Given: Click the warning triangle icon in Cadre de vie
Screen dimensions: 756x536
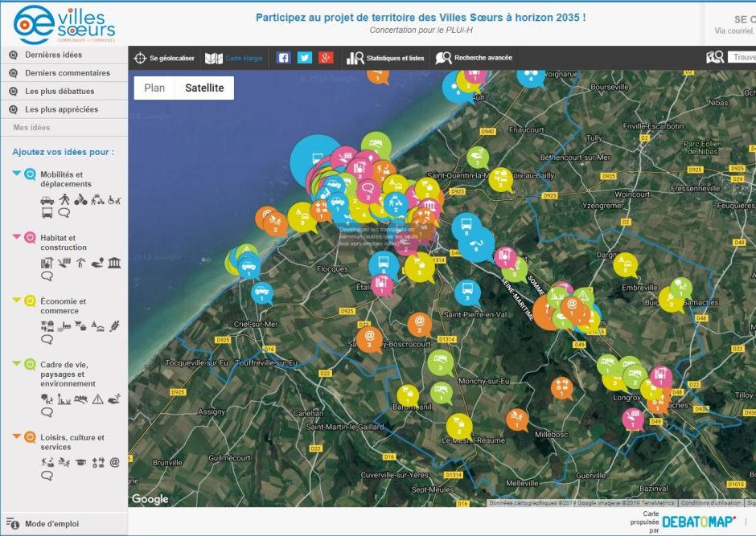Looking at the screenshot, I should [97, 399].
